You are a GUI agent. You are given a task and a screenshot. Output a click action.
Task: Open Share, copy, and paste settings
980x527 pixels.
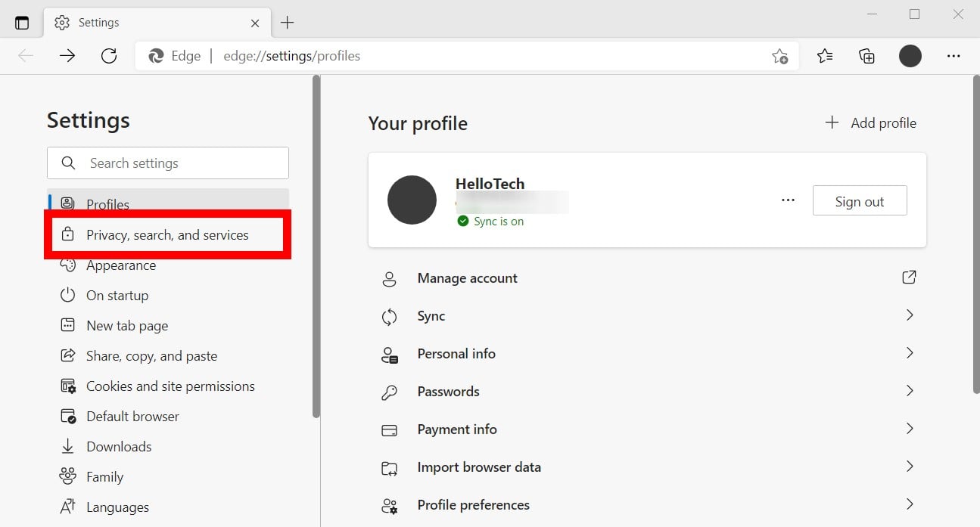[x=168, y=356]
